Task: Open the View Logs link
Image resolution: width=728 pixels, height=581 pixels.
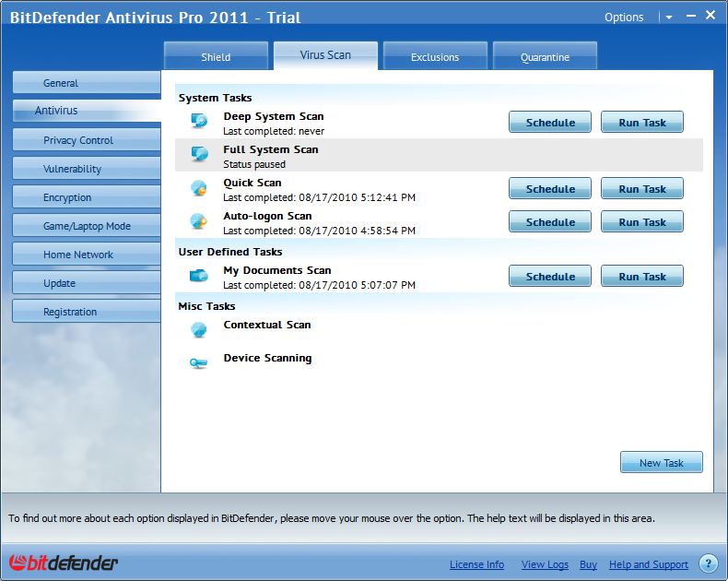Action: click(545, 564)
